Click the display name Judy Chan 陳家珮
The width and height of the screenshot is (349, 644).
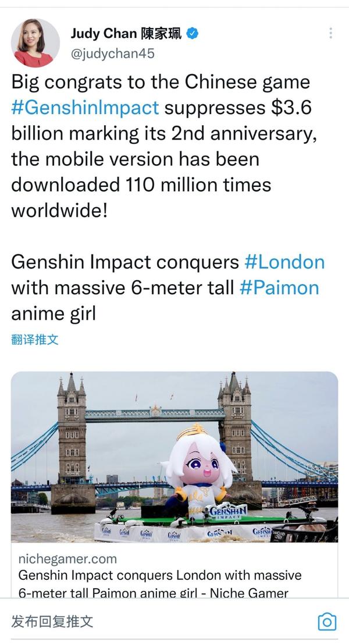[x=126, y=34]
